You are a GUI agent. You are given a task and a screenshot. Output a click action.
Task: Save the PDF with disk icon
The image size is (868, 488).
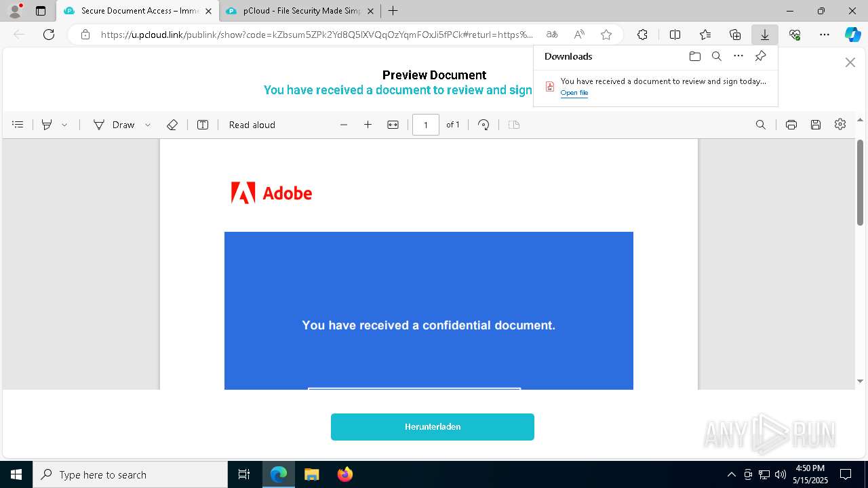[816, 125]
